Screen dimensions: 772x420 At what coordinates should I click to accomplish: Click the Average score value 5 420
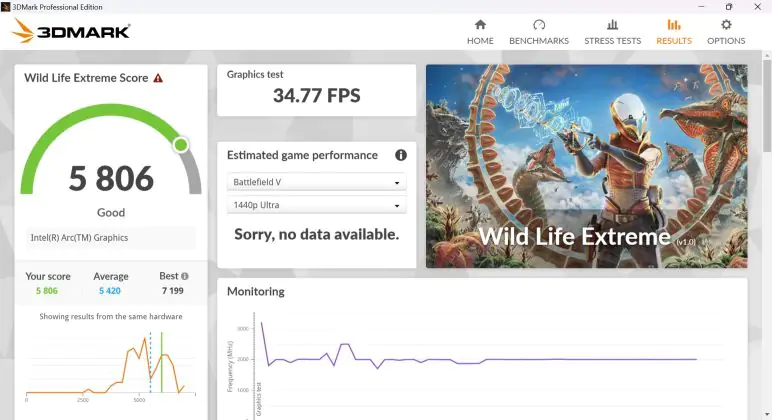tap(110, 291)
